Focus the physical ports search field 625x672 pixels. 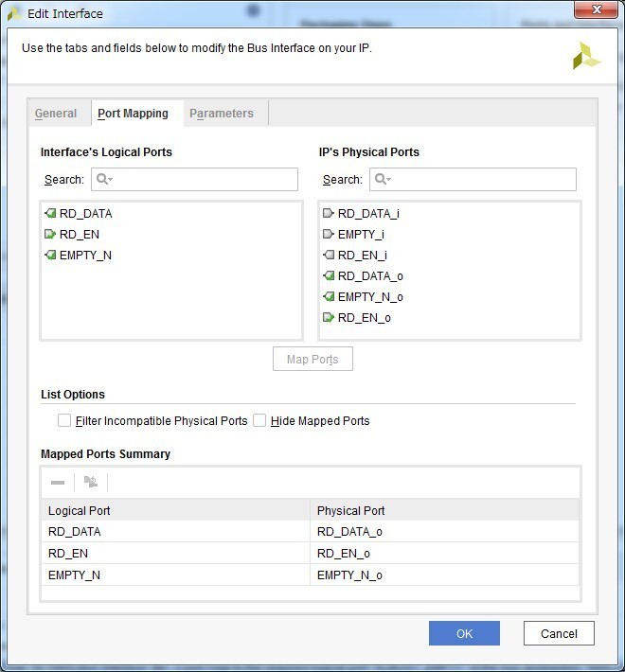point(473,179)
